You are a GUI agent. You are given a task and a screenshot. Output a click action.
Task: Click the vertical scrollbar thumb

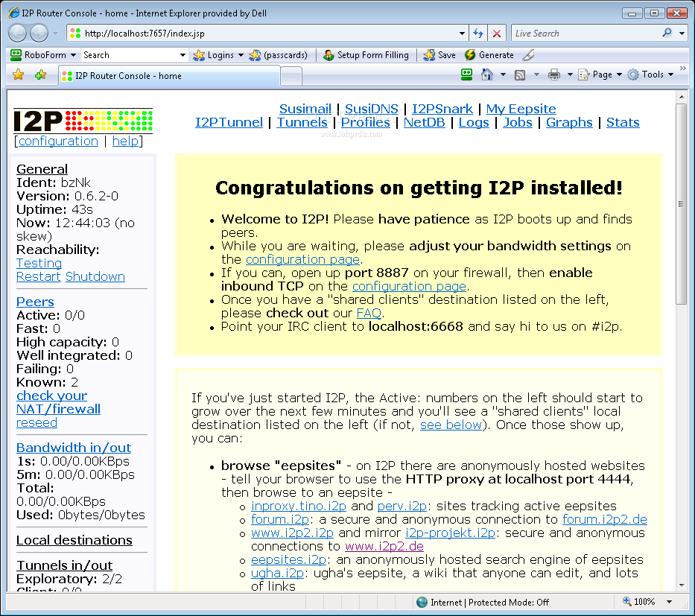pos(681,204)
